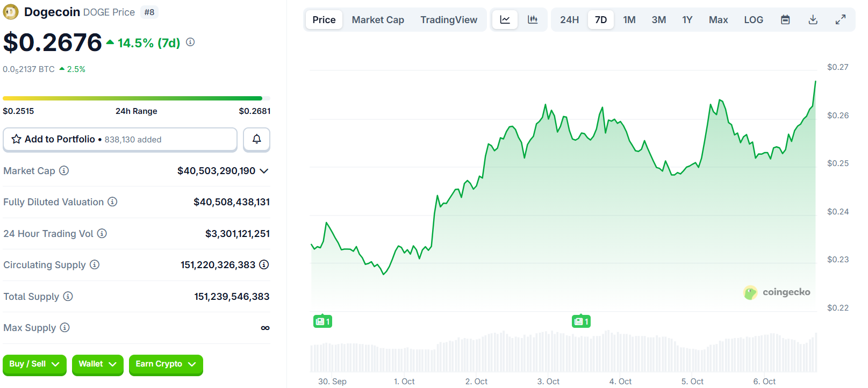The width and height of the screenshot is (868, 388).
Task: Expand chart to fullscreen
Action: [841, 20]
